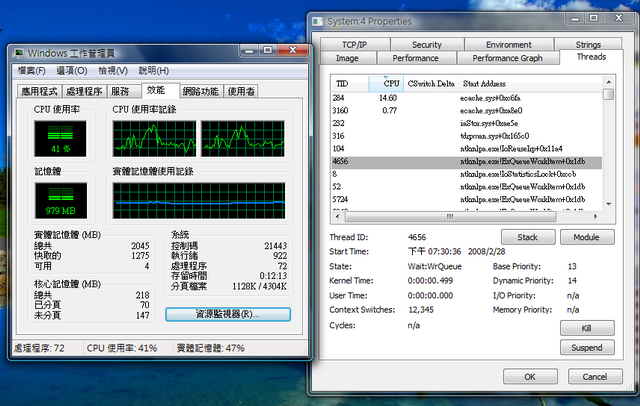The image size is (640, 406).
Task: Click the Task Manager title bar icon
Action: (18, 53)
